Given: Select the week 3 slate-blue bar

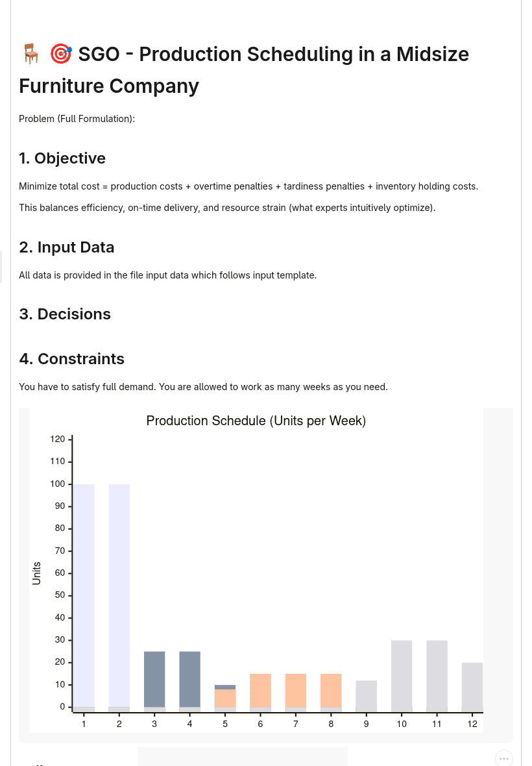Looking at the screenshot, I should tap(154, 682).
